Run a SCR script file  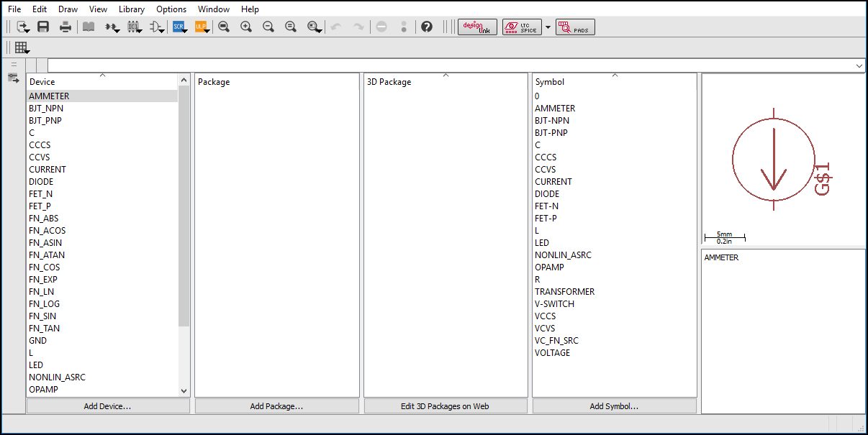point(177,27)
